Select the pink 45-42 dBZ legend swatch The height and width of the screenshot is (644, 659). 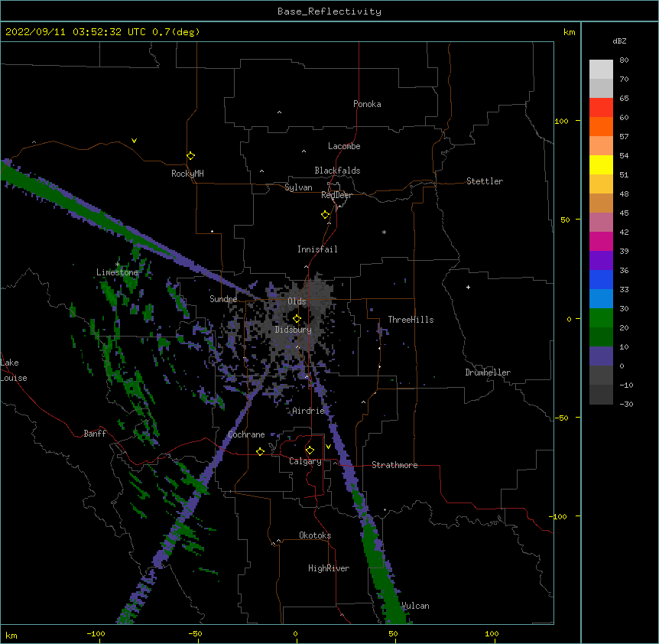pyautogui.click(x=601, y=223)
